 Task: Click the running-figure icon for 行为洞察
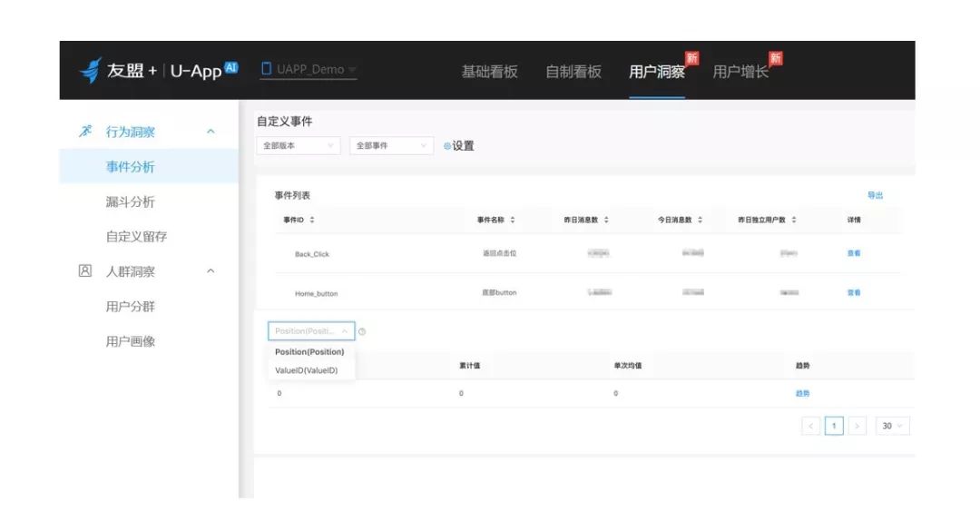pyautogui.click(x=85, y=132)
